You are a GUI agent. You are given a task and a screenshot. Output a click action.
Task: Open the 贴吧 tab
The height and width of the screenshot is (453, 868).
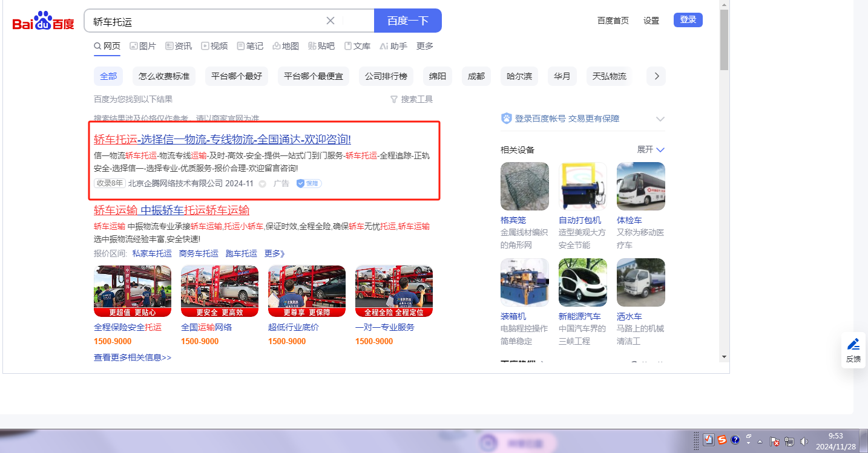[321, 46]
